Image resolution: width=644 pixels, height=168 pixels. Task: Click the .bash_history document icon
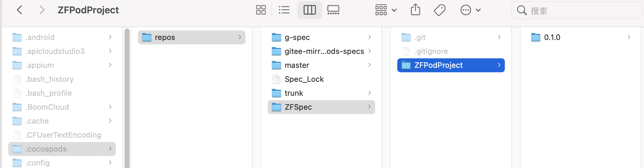click(x=17, y=79)
